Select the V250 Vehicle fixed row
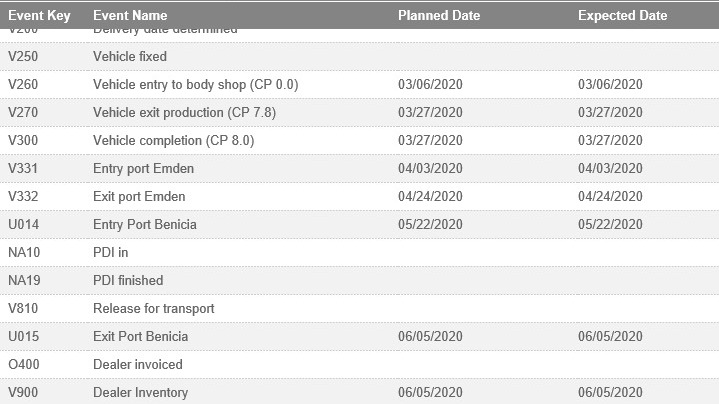Viewport: 719px width, 404px height. tap(130, 57)
